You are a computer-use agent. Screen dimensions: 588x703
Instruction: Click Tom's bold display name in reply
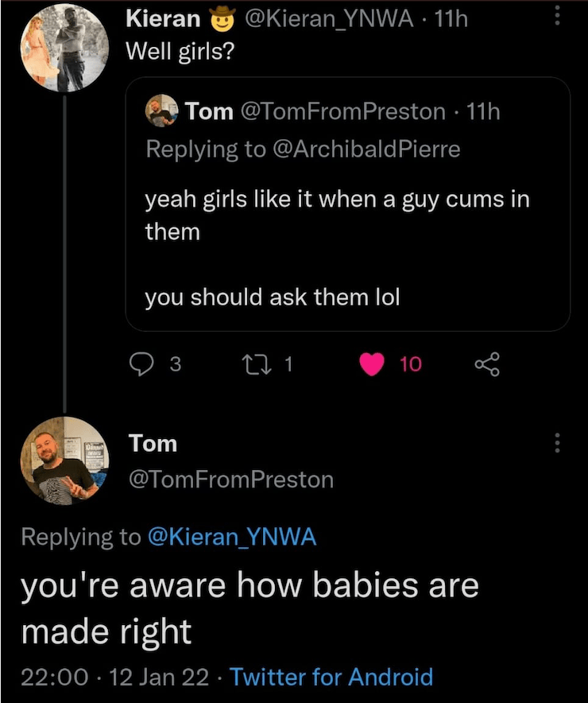[153, 443]
